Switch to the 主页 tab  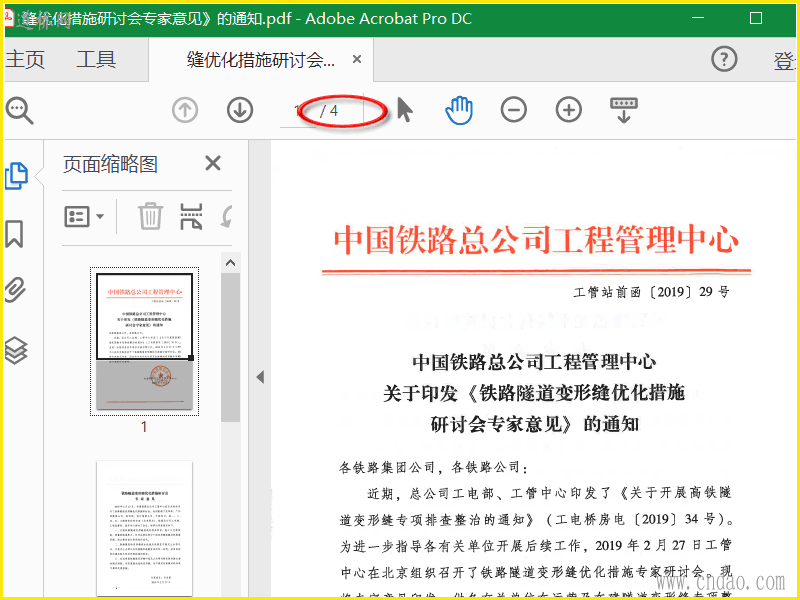pos(25,60)
